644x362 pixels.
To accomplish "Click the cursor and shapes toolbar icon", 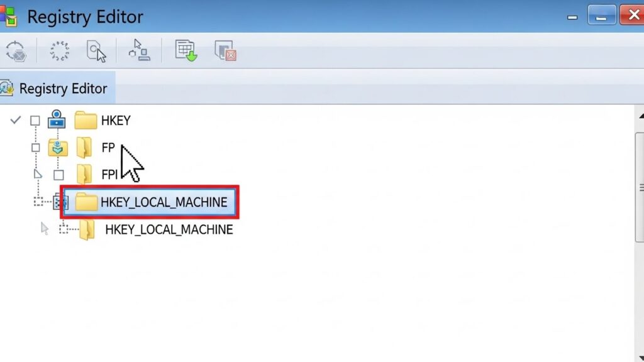I will tap(139, 50).
